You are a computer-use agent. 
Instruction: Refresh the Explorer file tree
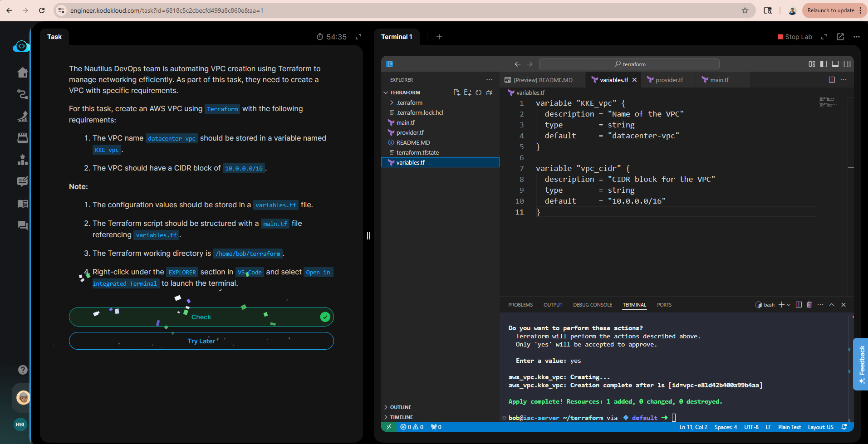coord(478,93)
